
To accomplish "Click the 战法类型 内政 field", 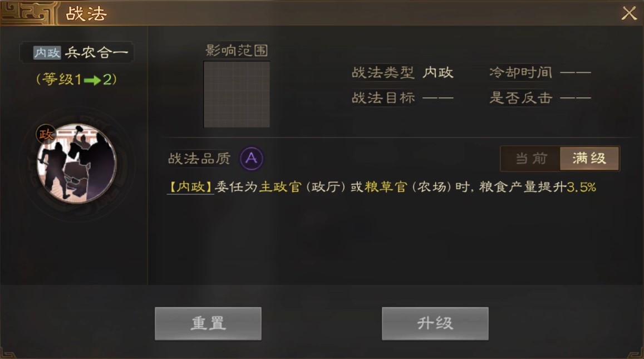I will pyautogui.click(x=402, y=73).
